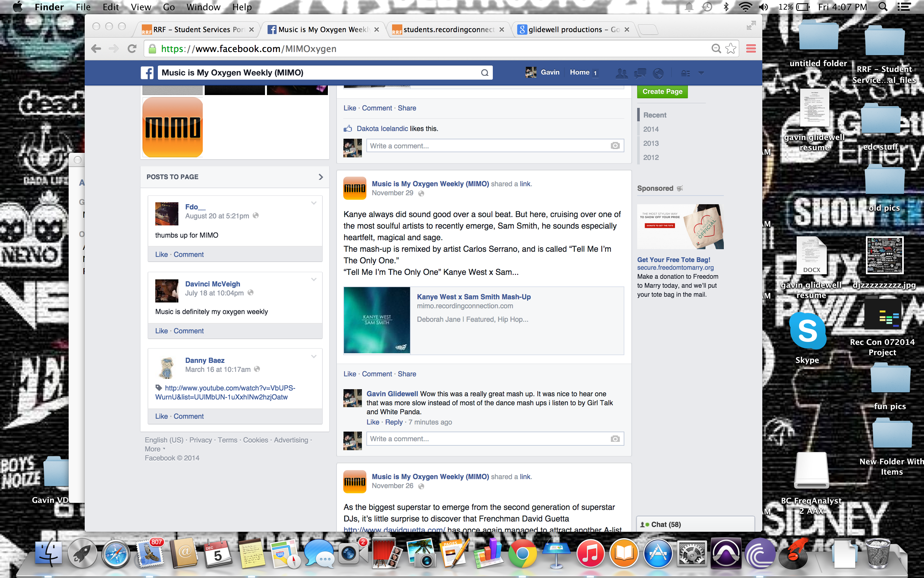Open the Go menu
924x578 pixels.
coord(169,7)
